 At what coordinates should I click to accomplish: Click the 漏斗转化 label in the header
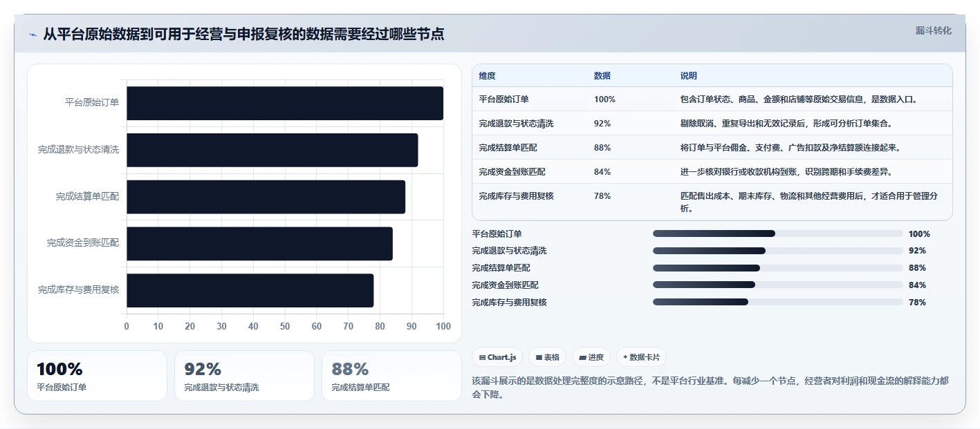(x=933, y=30)
